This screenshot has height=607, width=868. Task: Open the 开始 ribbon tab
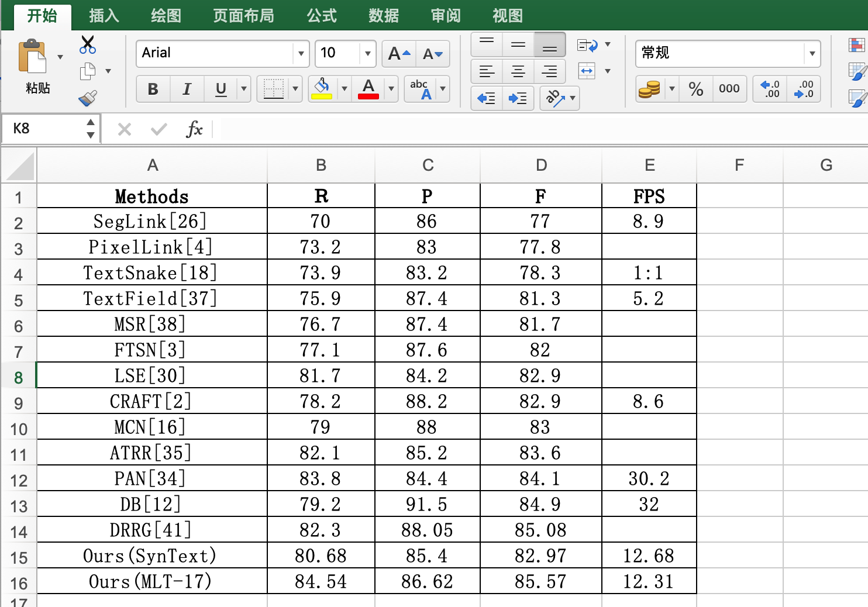click(42, 16)
